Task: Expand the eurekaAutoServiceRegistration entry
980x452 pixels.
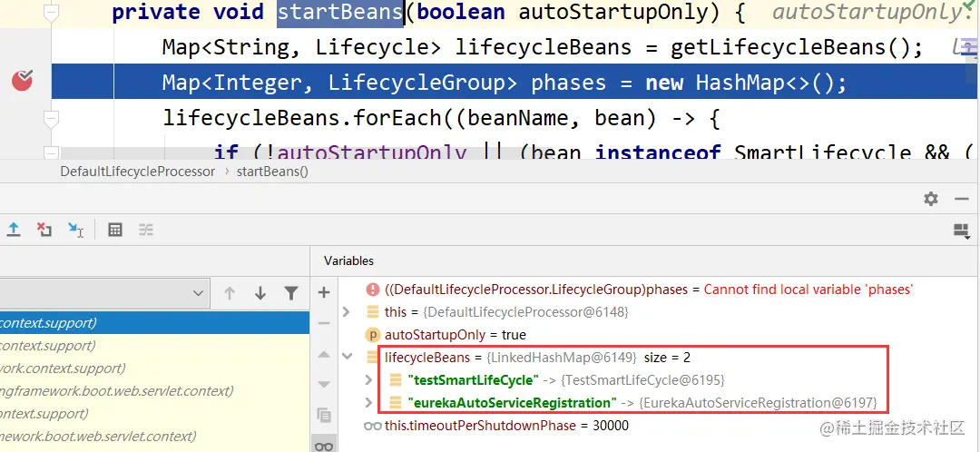Action: [368, 403]
